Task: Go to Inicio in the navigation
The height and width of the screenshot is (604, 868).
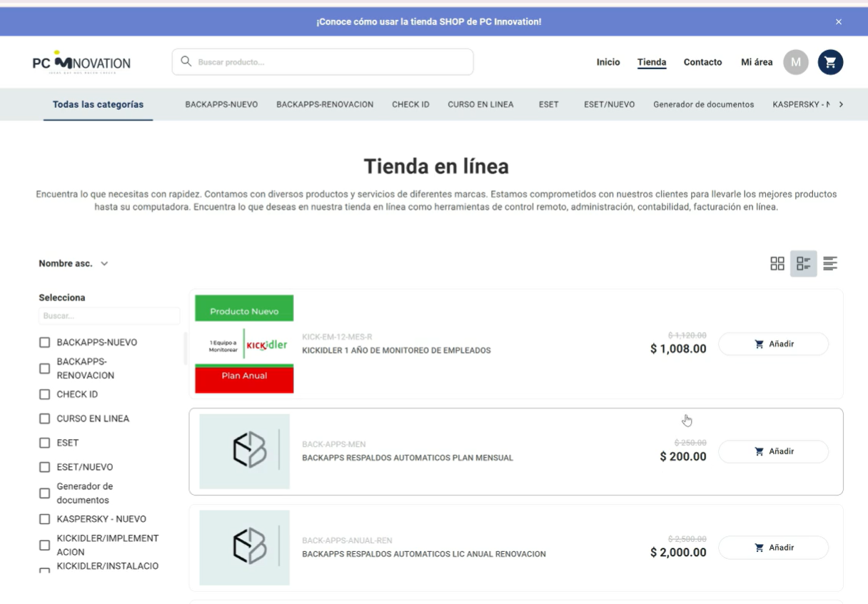Action: coord(608,62)
